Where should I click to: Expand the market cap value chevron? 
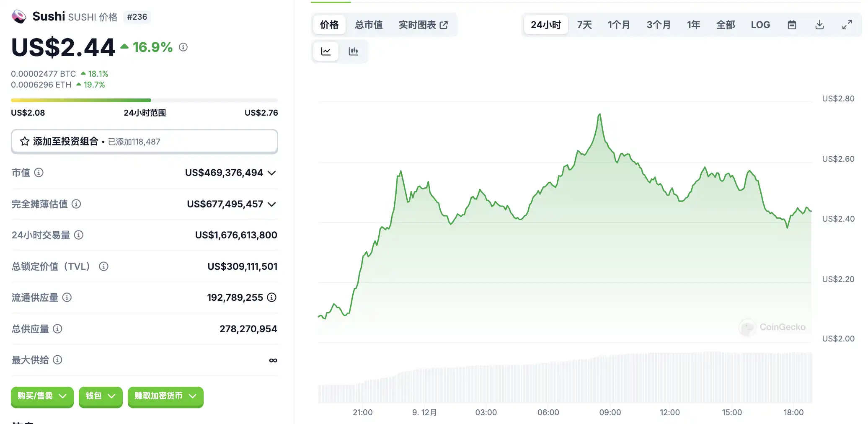point(272,173)
